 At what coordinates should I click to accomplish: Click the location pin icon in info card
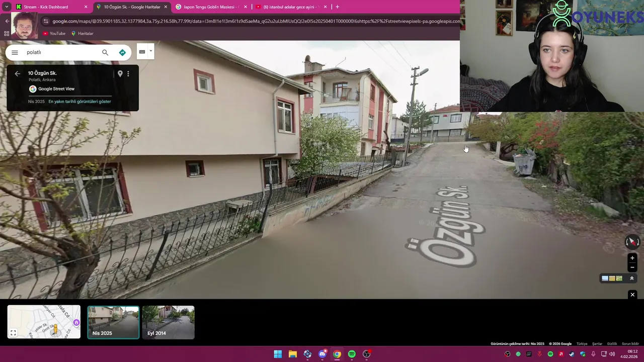(120, 73)
